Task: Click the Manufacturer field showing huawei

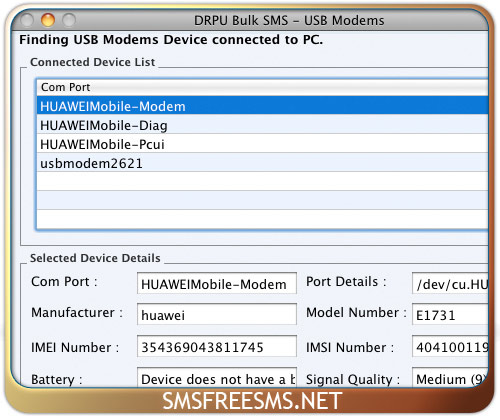Action: pyautogui.click(x=217, y=314)
